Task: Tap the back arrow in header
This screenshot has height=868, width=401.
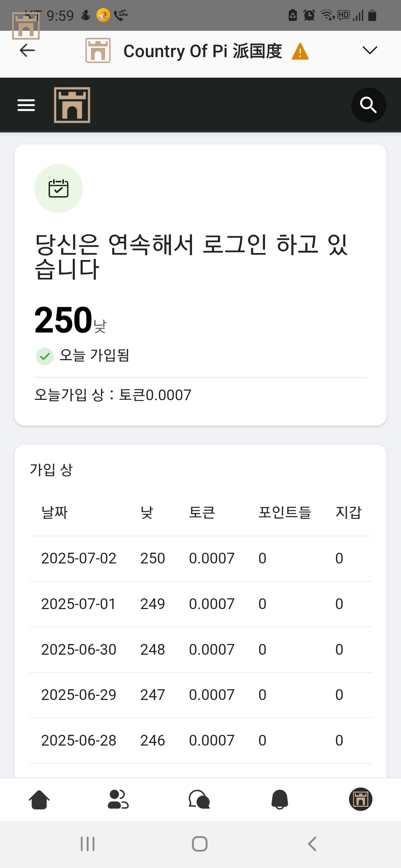Action: pyautogui.click(x=27, y=50)
